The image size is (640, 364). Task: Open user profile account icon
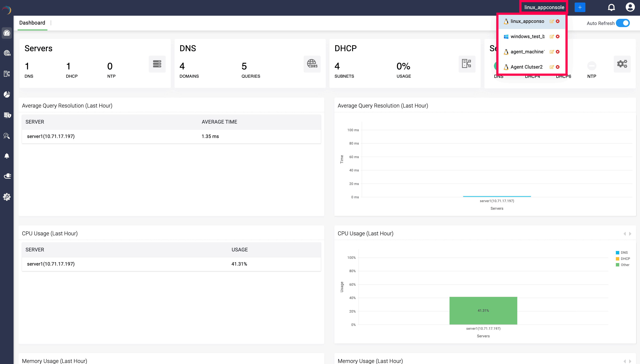click(630, 7)
